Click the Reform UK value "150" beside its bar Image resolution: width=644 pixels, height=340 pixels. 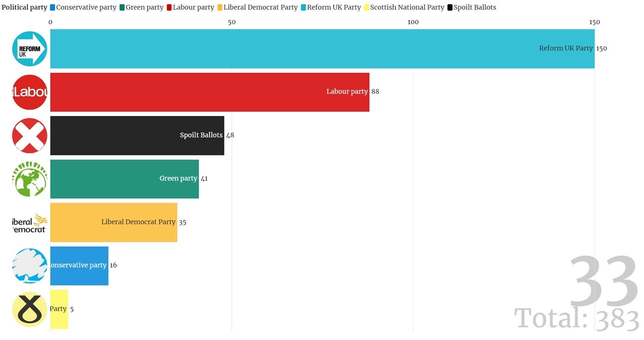tap(602, 48)
